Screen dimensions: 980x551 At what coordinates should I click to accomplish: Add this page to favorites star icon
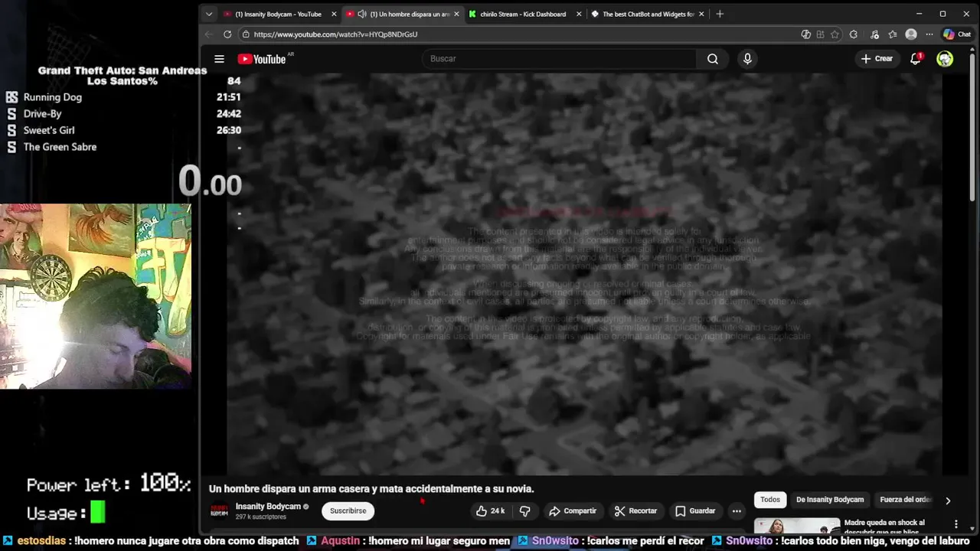(x=835, y=34)
